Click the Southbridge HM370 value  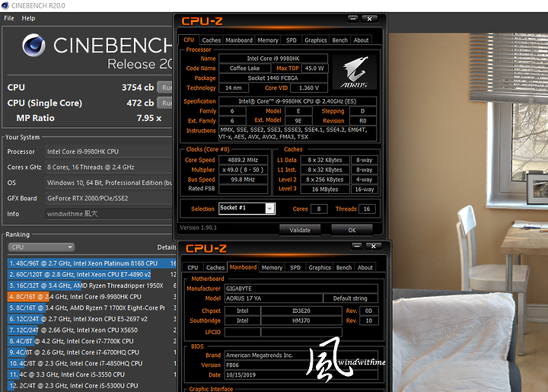click(x=301, y=320)
